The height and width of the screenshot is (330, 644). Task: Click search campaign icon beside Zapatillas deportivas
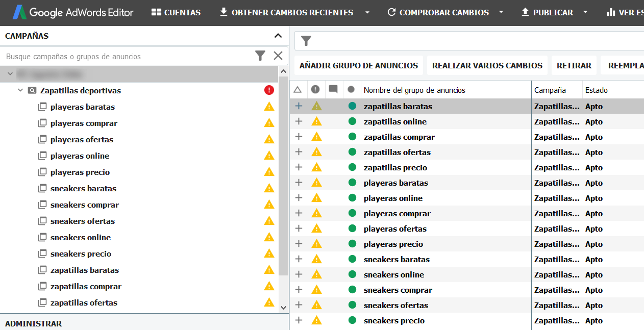click(32, 90)
